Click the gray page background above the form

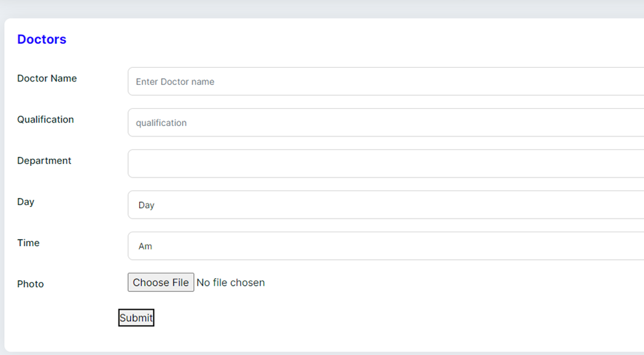click(322, 8)
